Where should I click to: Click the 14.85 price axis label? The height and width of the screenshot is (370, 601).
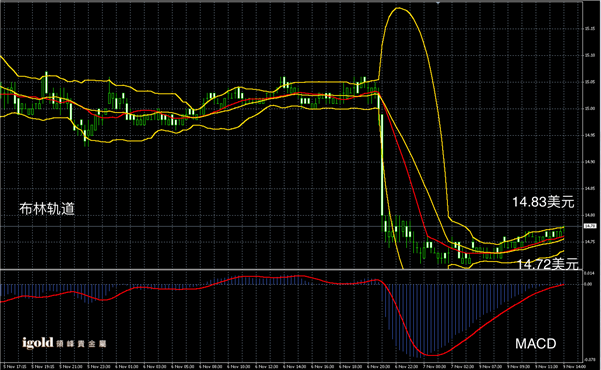590,189
